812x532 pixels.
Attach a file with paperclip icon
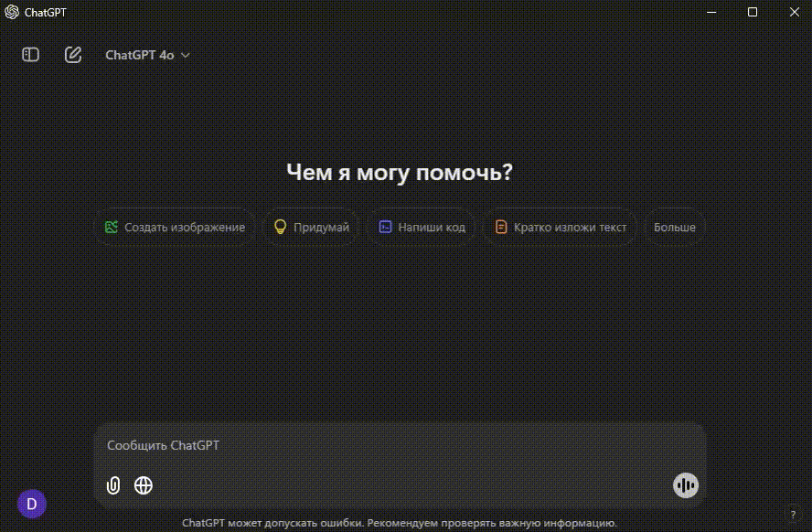coord(112,485)
